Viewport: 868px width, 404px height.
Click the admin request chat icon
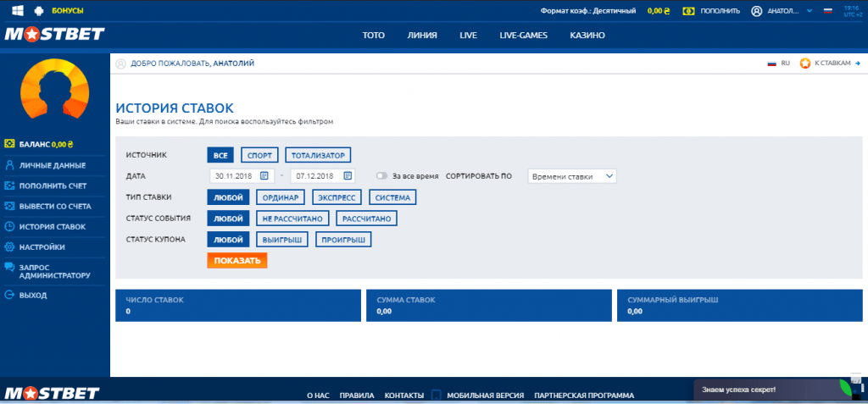tap(8, 268)
